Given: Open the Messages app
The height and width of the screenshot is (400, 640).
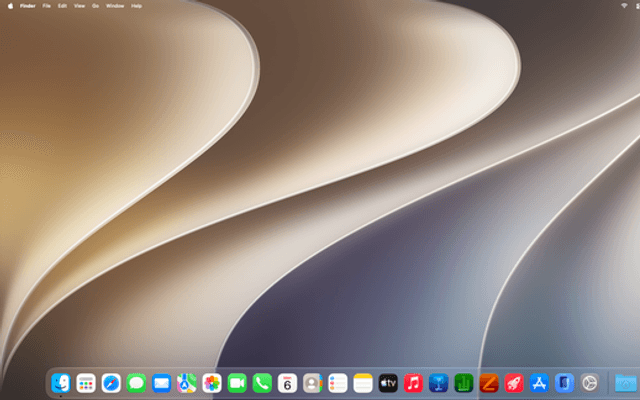Looking at the screenshot, I should [x=136, y=383].
